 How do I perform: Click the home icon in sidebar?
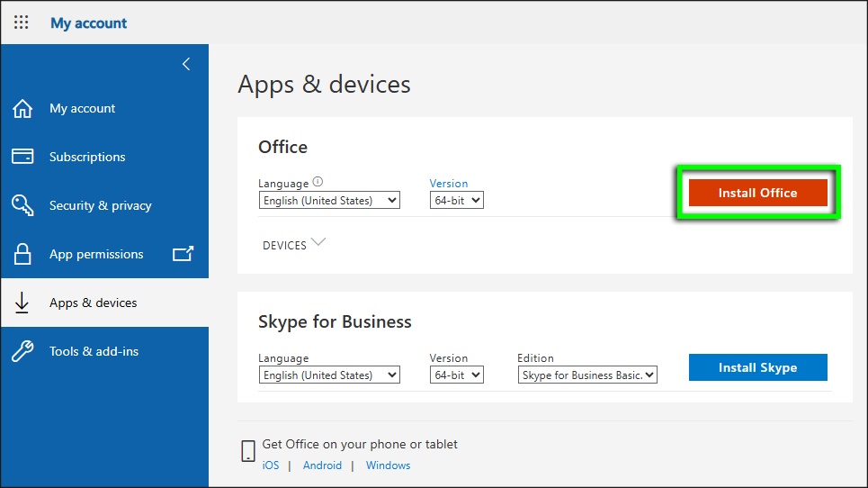click(22, 109)
